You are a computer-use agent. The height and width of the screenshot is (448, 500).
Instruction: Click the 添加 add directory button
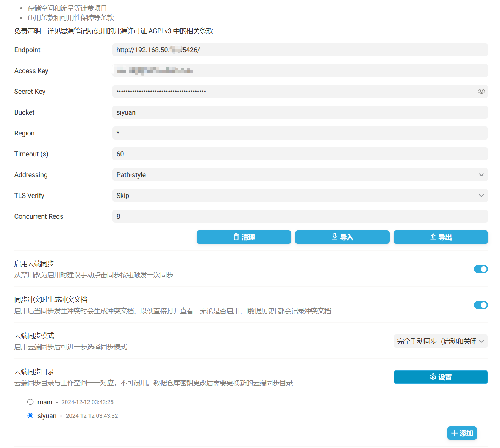click(462, 433)
